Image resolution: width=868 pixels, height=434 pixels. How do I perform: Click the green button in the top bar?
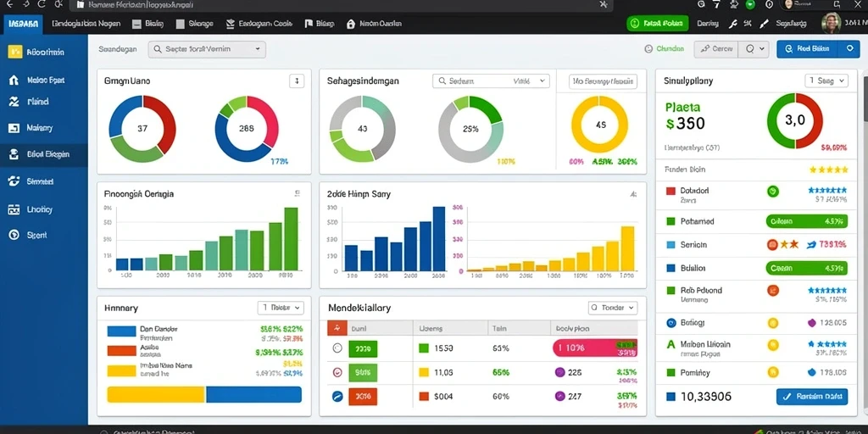(658, 23)
